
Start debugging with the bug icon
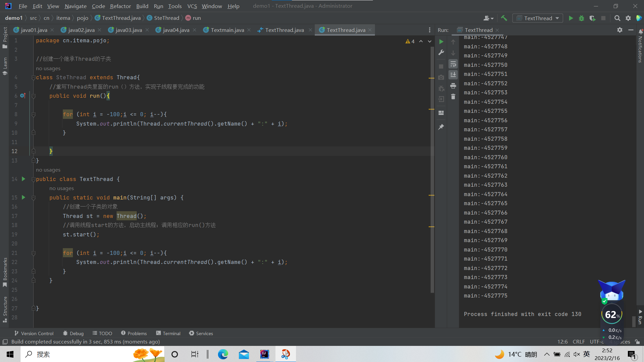582,18
